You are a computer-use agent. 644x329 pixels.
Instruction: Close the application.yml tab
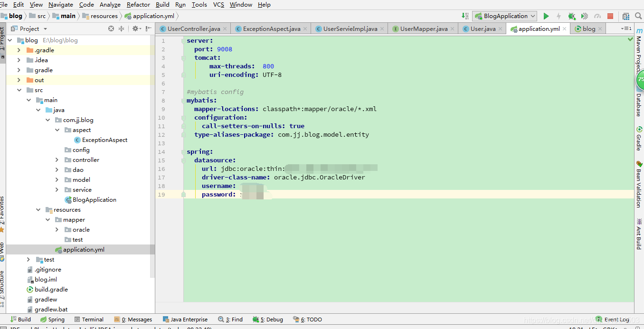coord(564,28)
